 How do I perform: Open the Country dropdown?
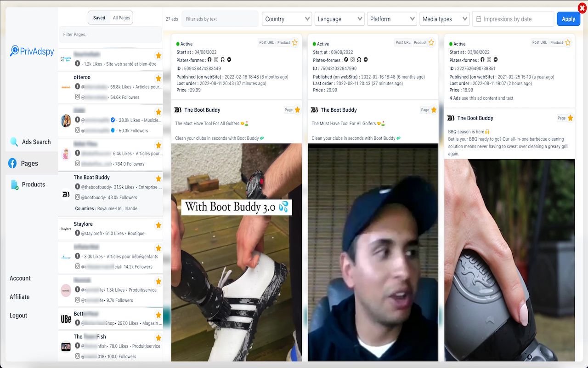(287, 19)
